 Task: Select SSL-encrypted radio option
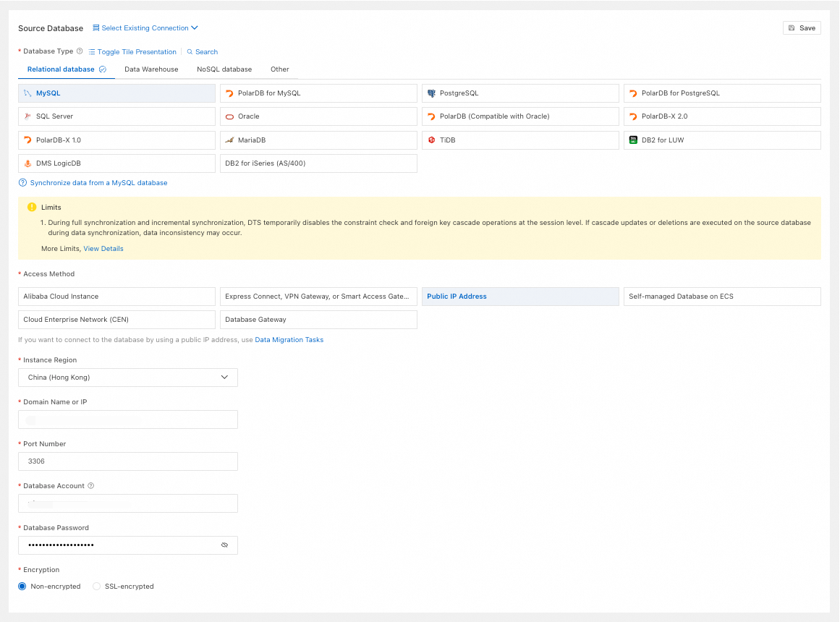click(x=97, y=587)
